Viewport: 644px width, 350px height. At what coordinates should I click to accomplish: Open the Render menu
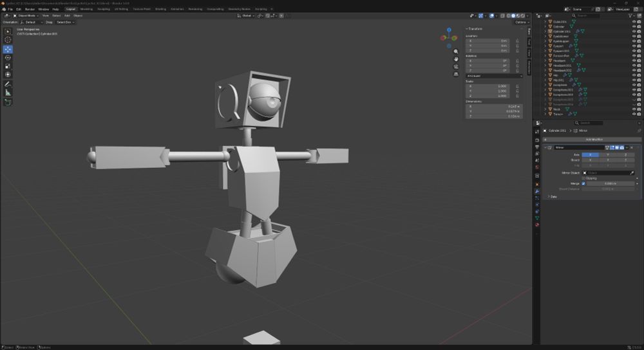tap(30, 9)
